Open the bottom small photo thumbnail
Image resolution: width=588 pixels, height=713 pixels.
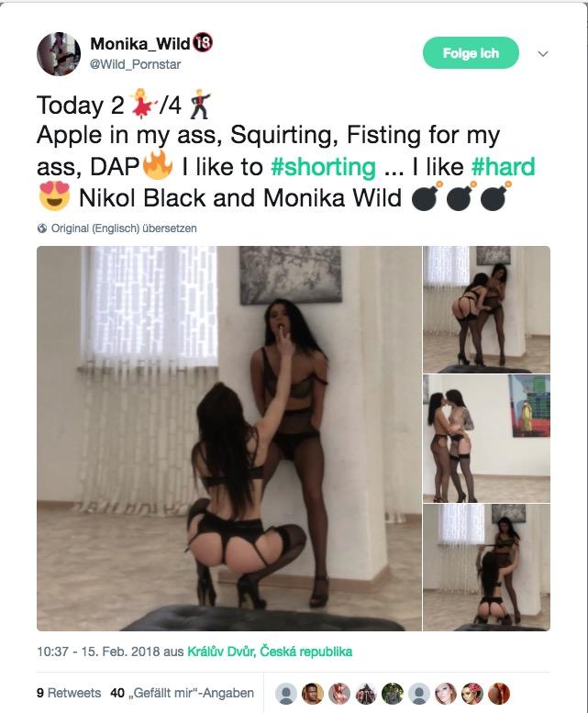tap(486, 567)
